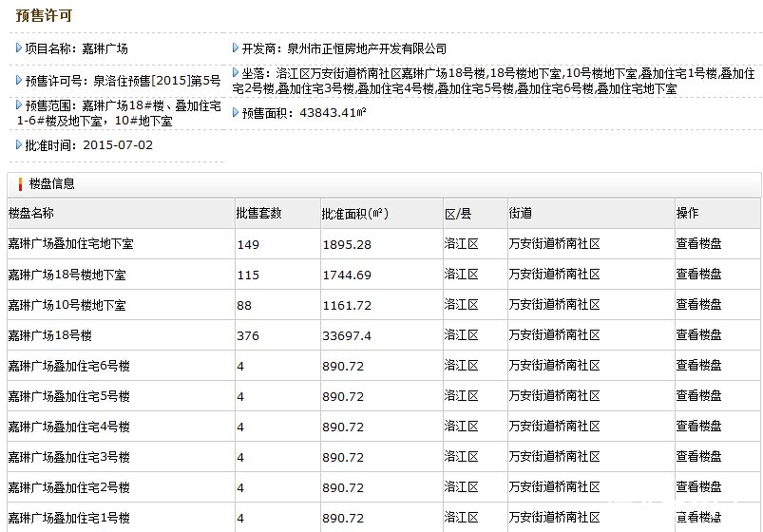Screen dimensions: 763x532
Task: Click 洛江区 in the 叠加住宅3号楼 row
Action: click(x=461, y=457)
